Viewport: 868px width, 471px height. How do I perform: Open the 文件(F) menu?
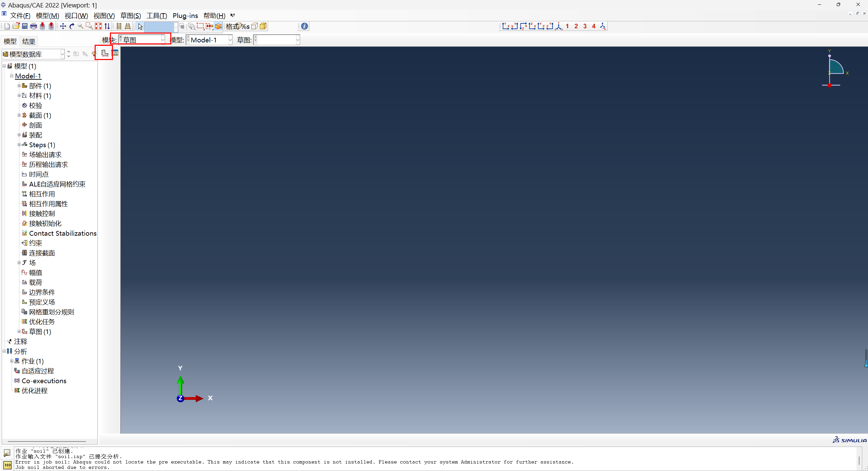pos(20,16)
